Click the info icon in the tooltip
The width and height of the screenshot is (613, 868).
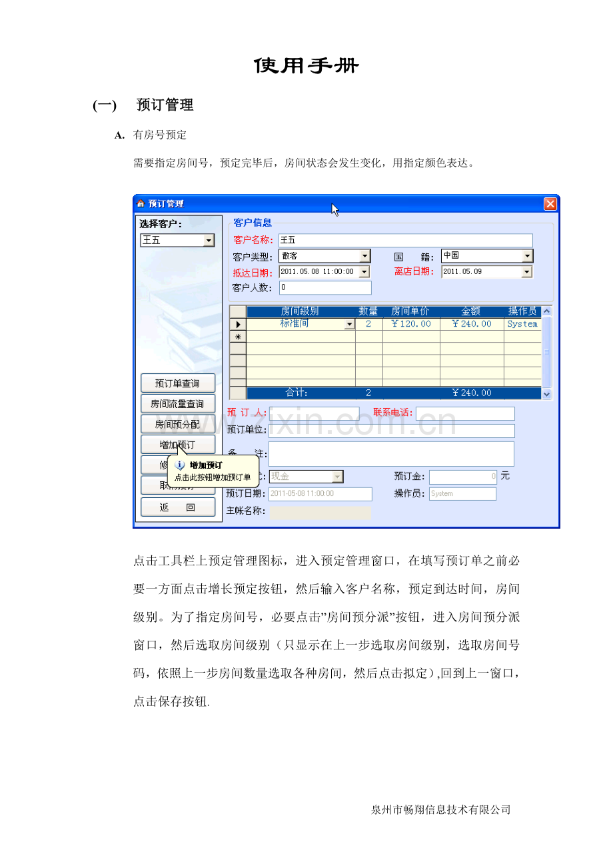(180, 465)
